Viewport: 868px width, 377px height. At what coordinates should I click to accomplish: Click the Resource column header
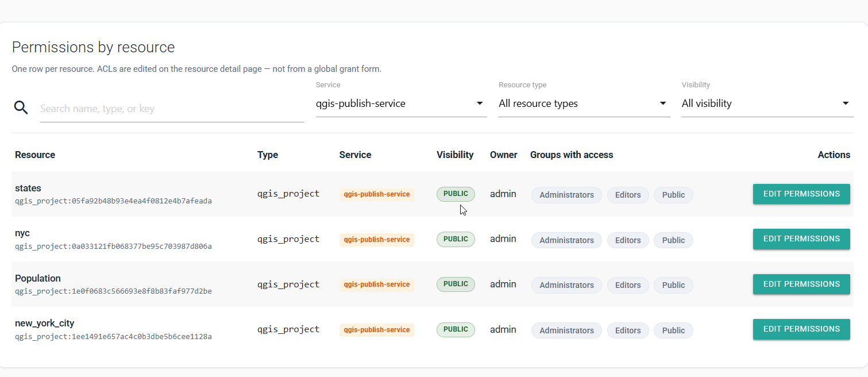35,155
